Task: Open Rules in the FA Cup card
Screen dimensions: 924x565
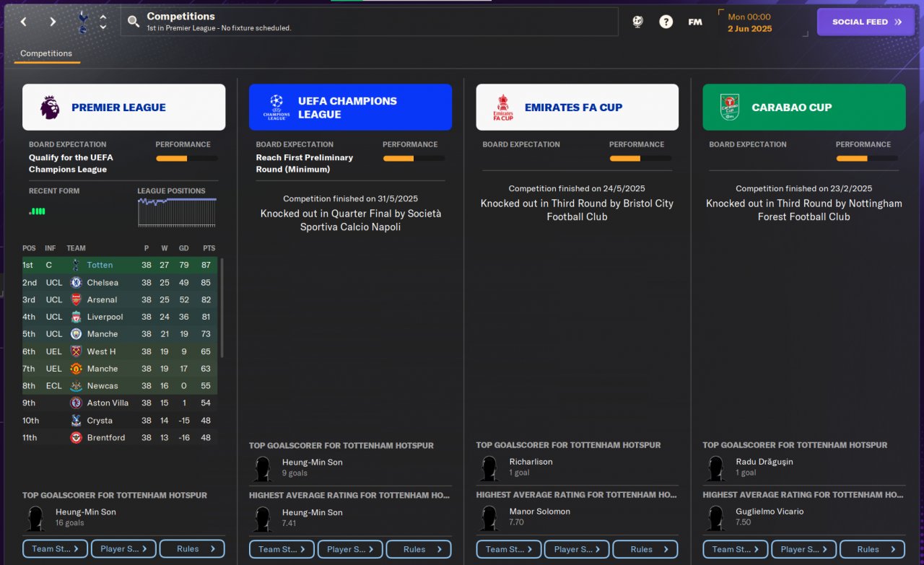Action: (x=645, y=549)
